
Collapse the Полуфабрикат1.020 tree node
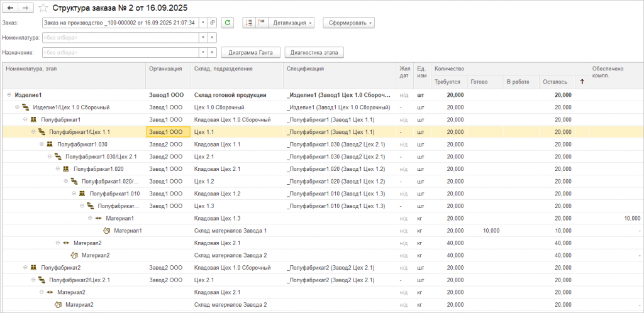click(x=58, y=169)
